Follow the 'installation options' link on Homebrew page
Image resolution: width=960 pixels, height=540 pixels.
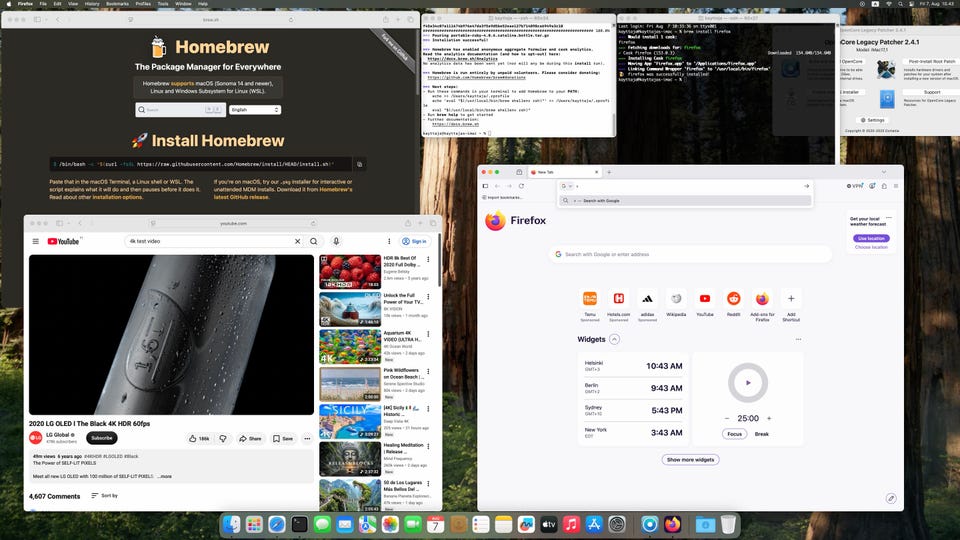pos(118,197)
